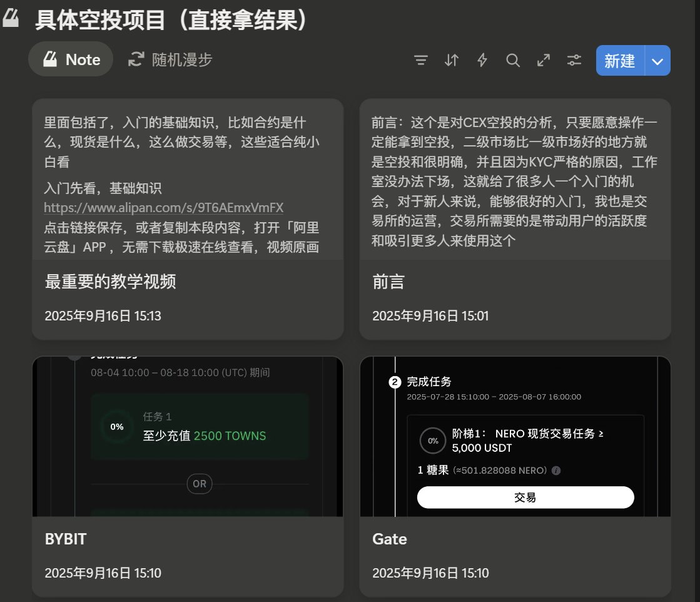Switch to the Note view tab

pos(71,59)
